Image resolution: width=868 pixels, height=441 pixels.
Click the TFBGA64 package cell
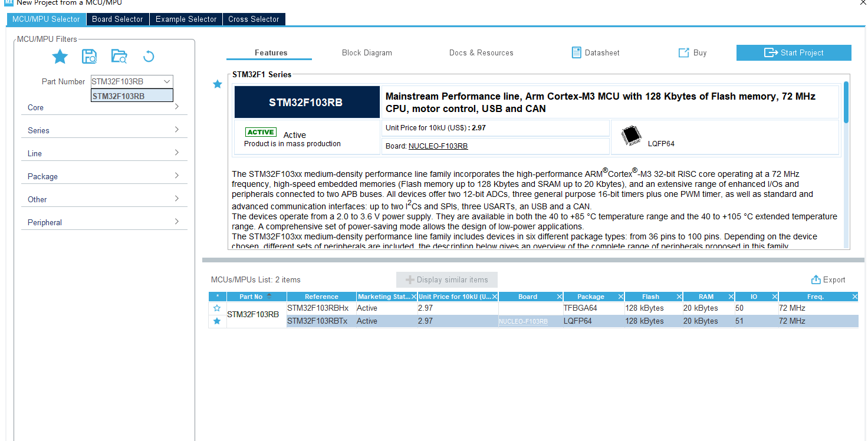pos(594,308)
